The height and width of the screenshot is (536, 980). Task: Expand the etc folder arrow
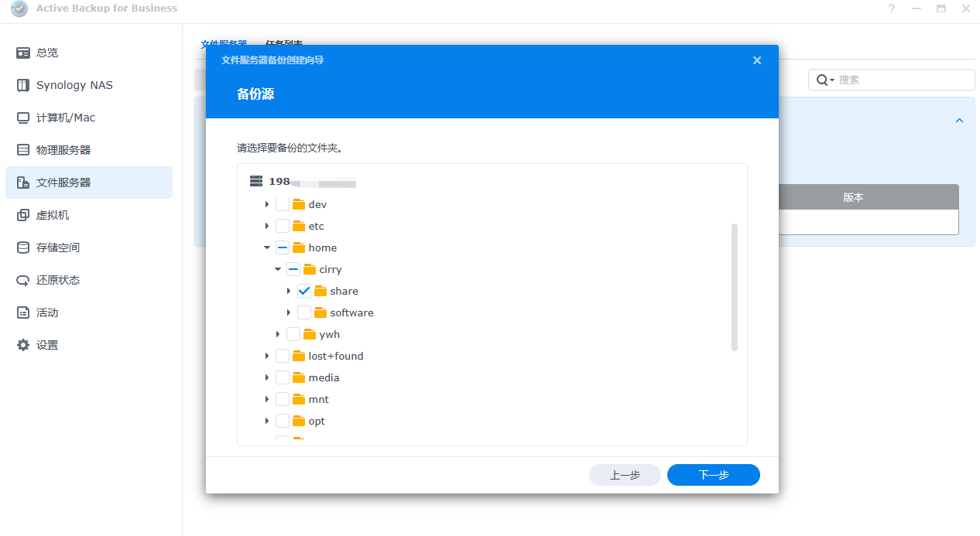coord(267,226)
